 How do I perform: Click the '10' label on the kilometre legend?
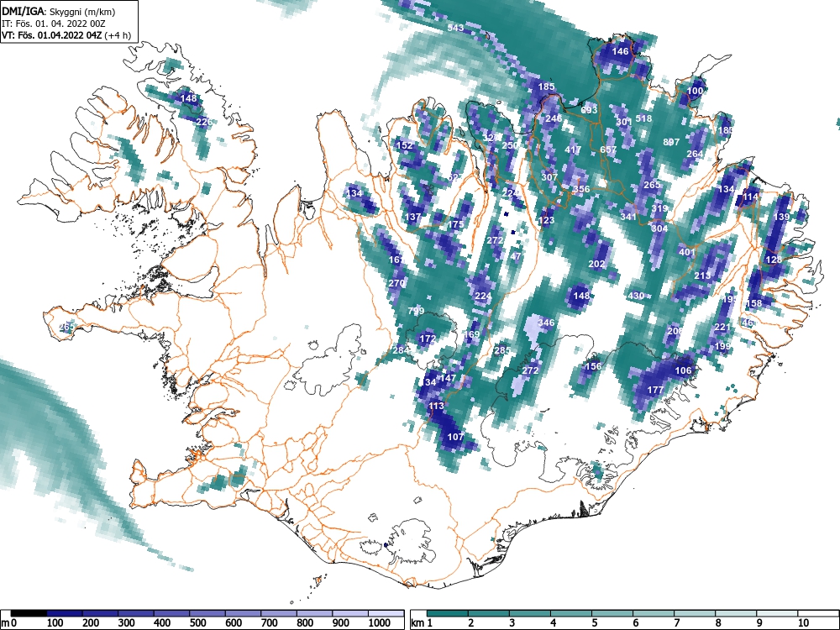pos(804,623)
